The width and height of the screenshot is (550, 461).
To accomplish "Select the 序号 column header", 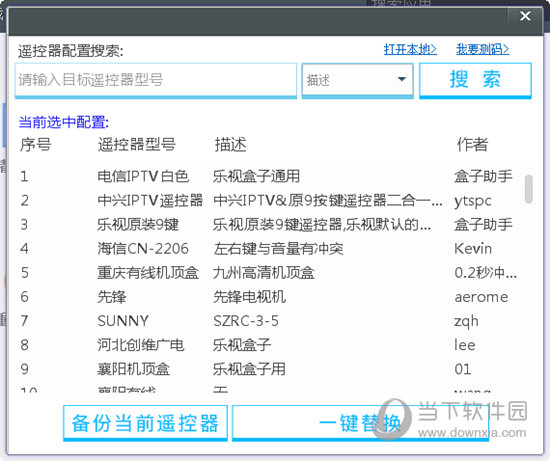I will [35, 145].
